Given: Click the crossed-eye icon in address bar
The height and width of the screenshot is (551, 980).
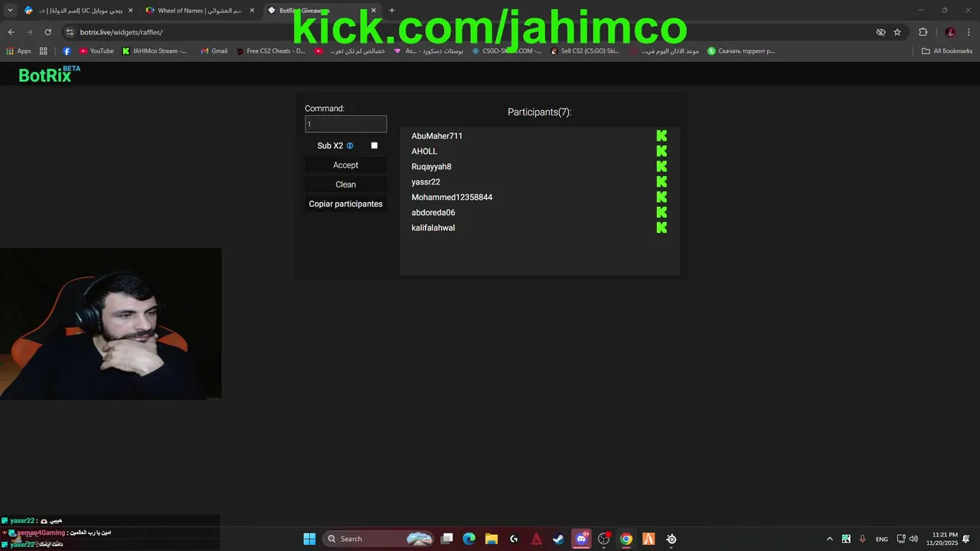Looking at the screenshot, I should click(880, 32).
